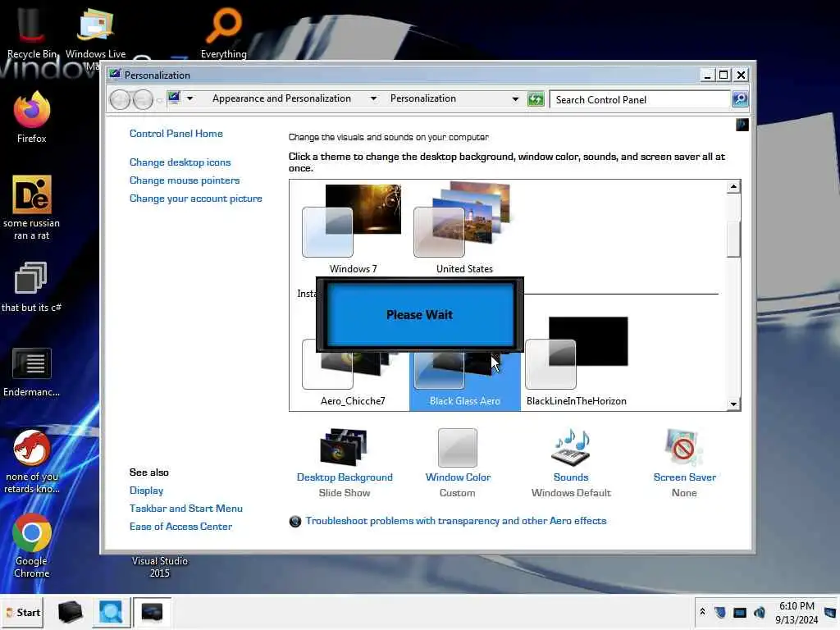Click the volume tray icon
The height and width of the screenshot is (630, 840).
(x=759, y=612)
